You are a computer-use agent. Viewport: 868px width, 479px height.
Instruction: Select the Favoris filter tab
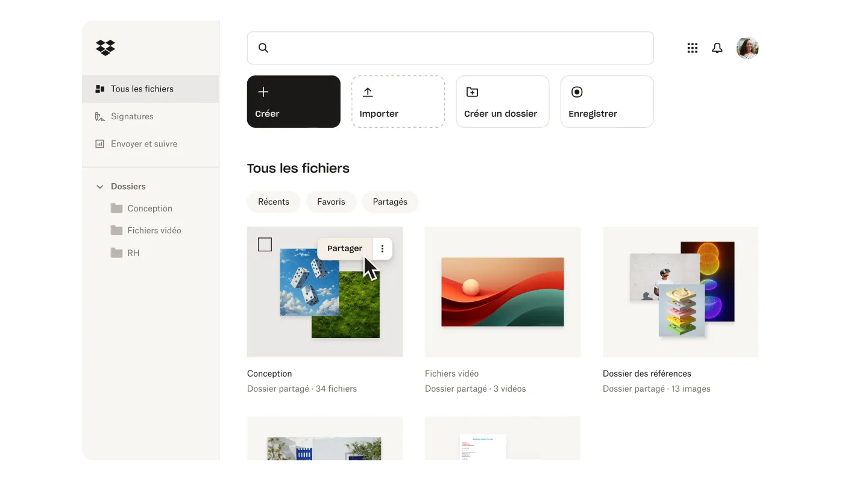click(331, 202)
